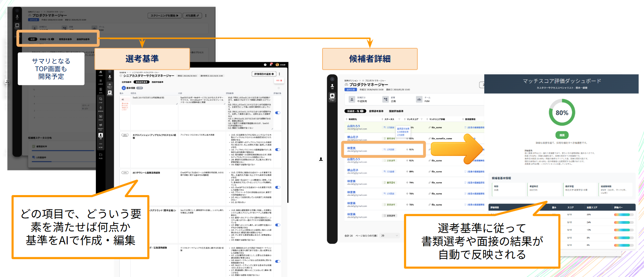Open the kebab menu beside ATS連携

point(206,16)
